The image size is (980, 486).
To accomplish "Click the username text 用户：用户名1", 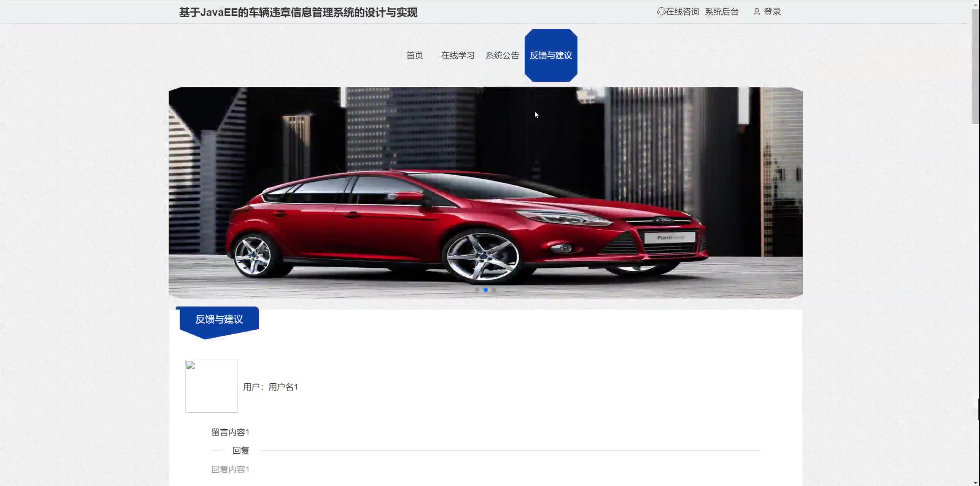I will coord(270,387).
